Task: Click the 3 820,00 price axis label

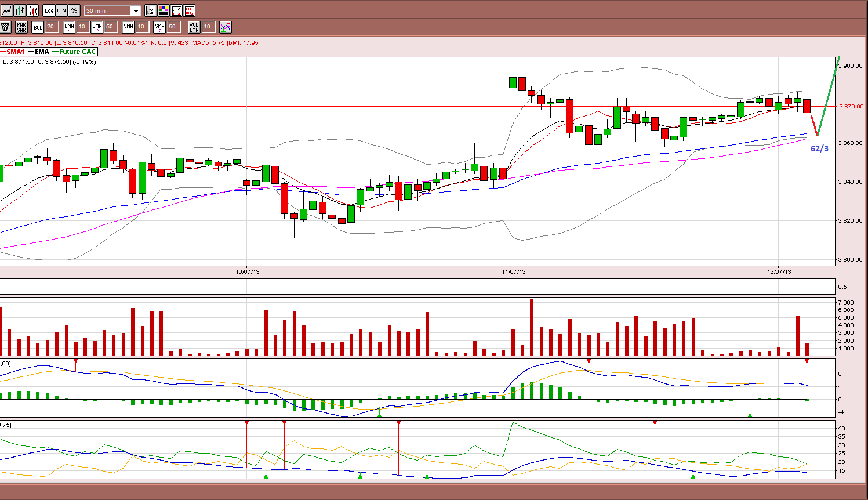Action: coord(851,220)
